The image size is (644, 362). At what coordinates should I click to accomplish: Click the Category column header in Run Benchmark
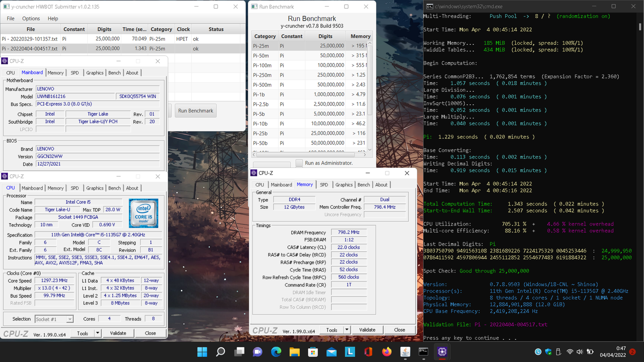(265, 36)
